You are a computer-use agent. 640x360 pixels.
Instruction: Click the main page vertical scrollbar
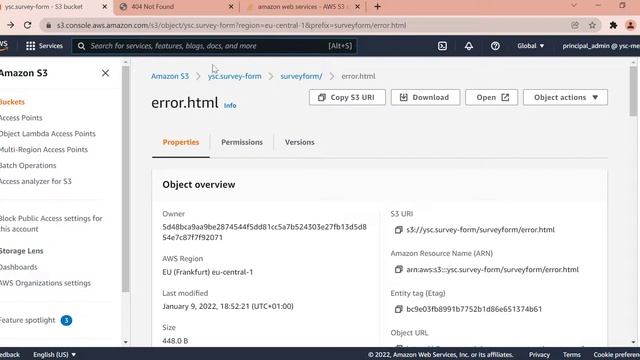633,91
